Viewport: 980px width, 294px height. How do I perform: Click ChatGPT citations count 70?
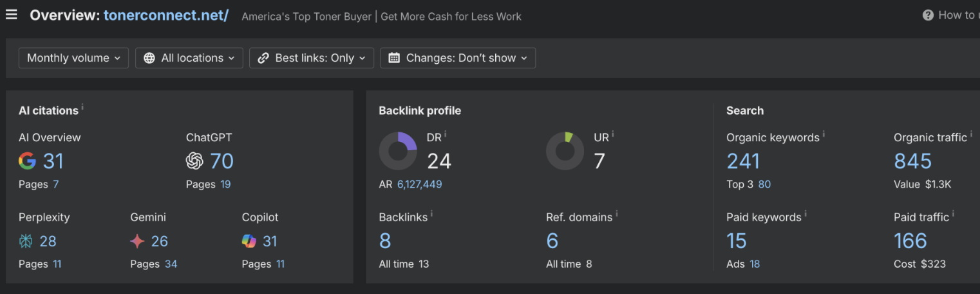click(x=221, y=161)
